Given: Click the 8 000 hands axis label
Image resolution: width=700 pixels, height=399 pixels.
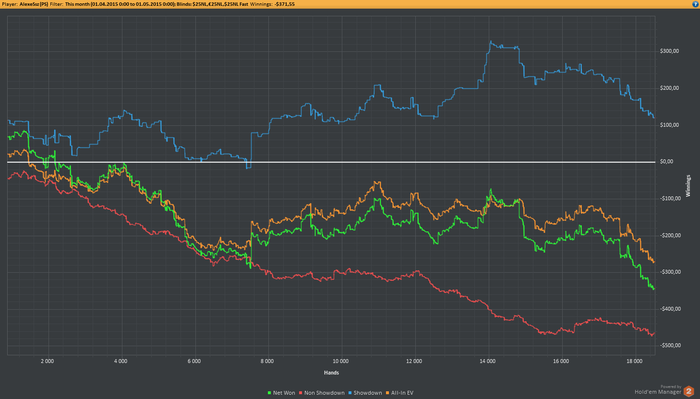Looking at the screenshot, I should click(267, 361).
